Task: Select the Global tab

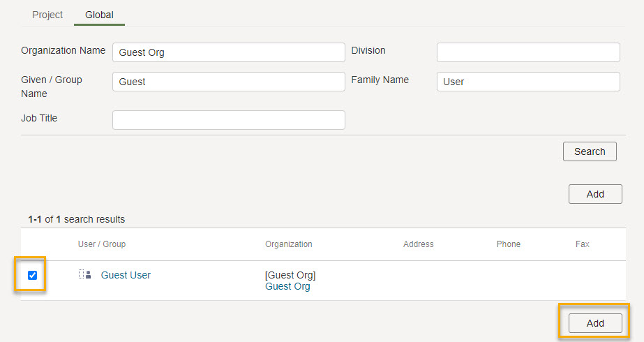Action: pos(99,15)
